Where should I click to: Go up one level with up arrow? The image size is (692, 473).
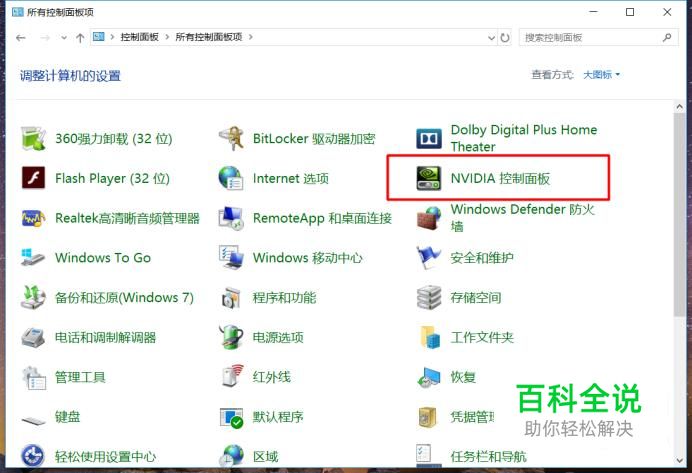coord(80,38)
